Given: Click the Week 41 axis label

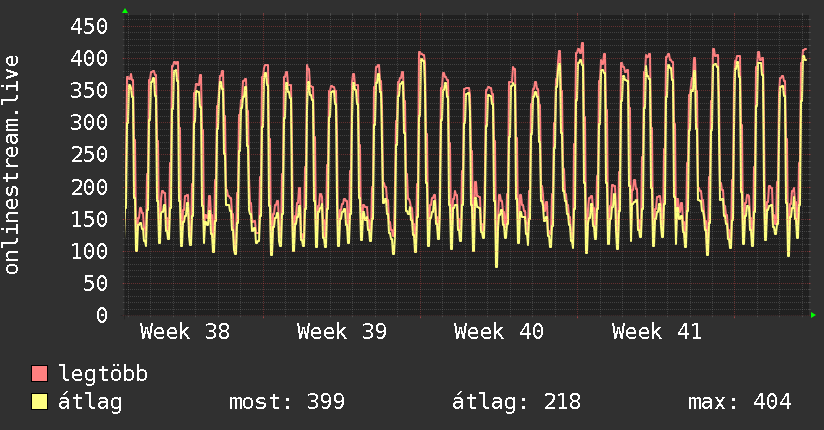Looking at the screenshot, I should (x=656, y=332).
